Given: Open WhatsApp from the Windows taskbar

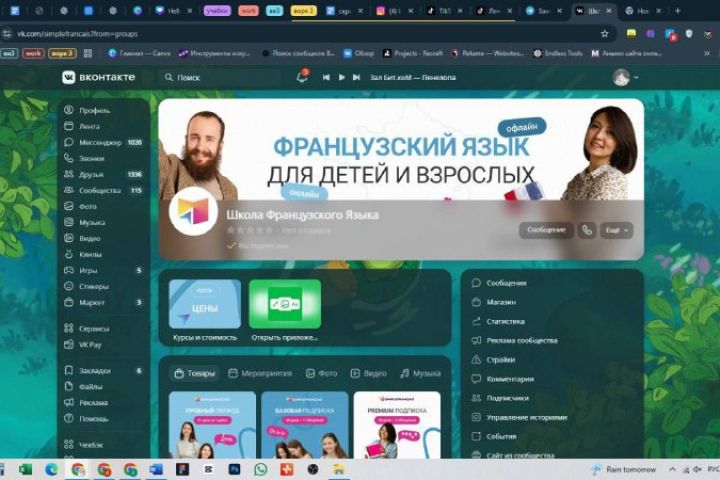Looking at the screenshot, I should (x=261, y=469).
